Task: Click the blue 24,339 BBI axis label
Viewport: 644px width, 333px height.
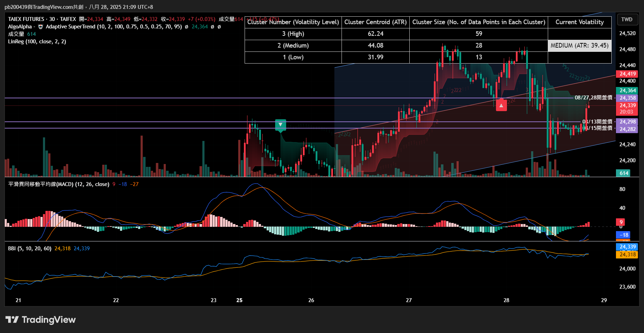Action: tap(627, 247)
